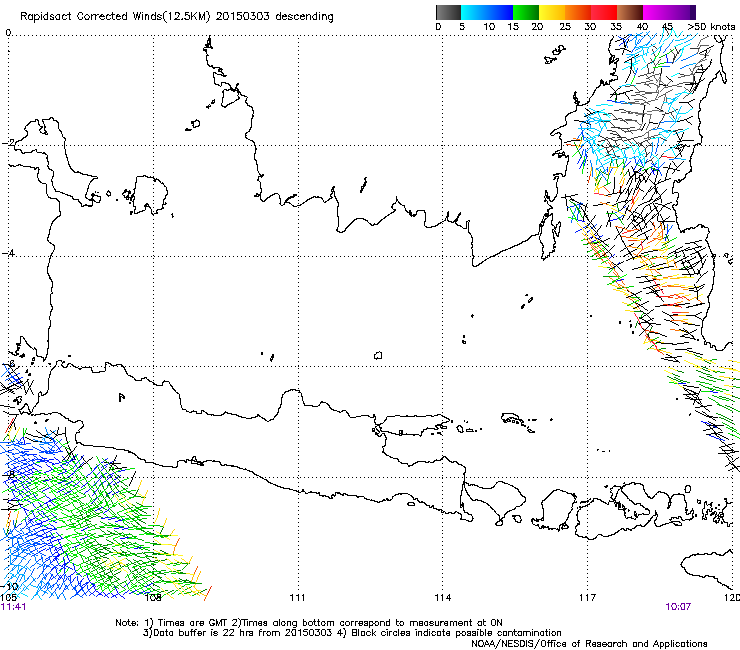Click the '-2' latitude axis label
Viewport: 740px width, 650px height.
click(x=9, y=143)
